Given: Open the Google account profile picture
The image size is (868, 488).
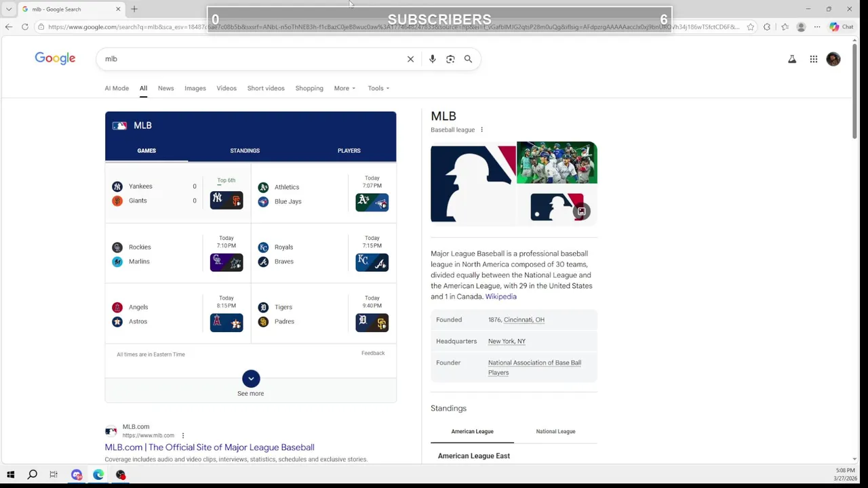Looking at the screenshot, I should point(833,59).
